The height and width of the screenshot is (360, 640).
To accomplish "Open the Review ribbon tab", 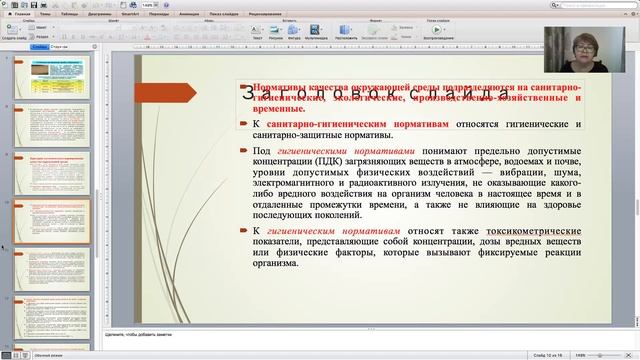I will point(265,14).
